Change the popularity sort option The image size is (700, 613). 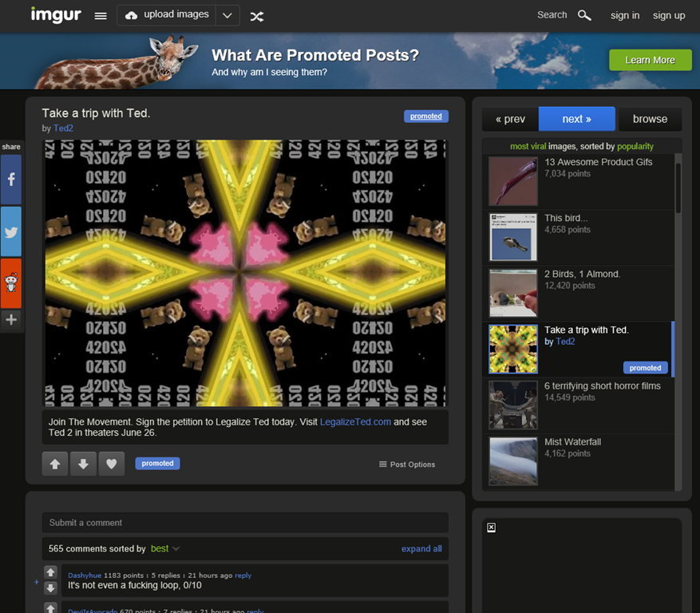(x=635, y=146)
